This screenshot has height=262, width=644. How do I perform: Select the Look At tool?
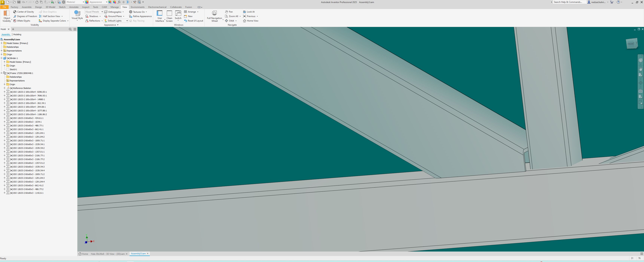[249, 11]
